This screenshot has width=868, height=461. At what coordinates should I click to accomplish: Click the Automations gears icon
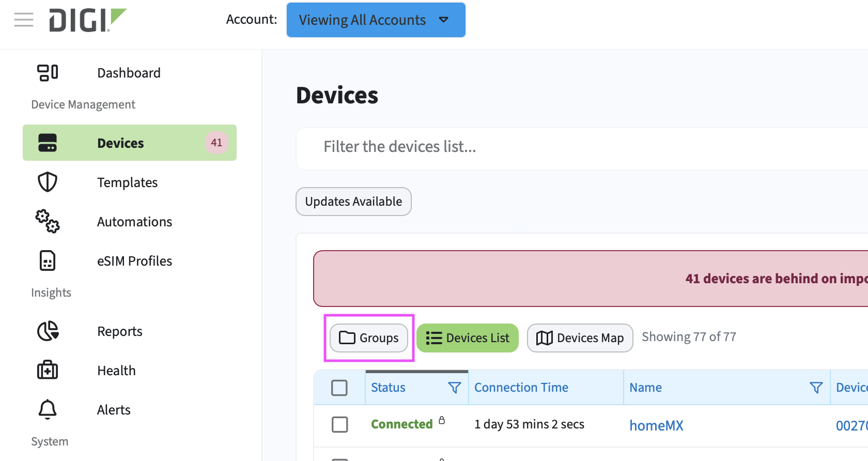(x=48, y=221)
